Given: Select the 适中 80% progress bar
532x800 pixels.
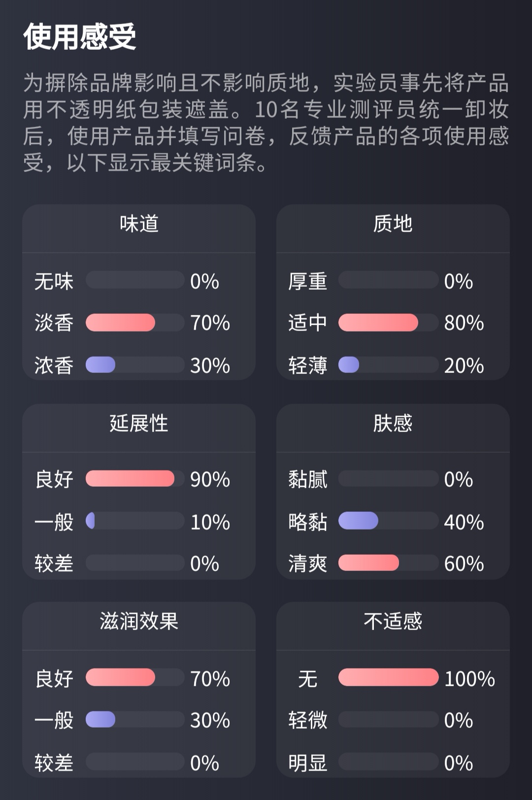Looking at the screenshot, I should 388,323.
